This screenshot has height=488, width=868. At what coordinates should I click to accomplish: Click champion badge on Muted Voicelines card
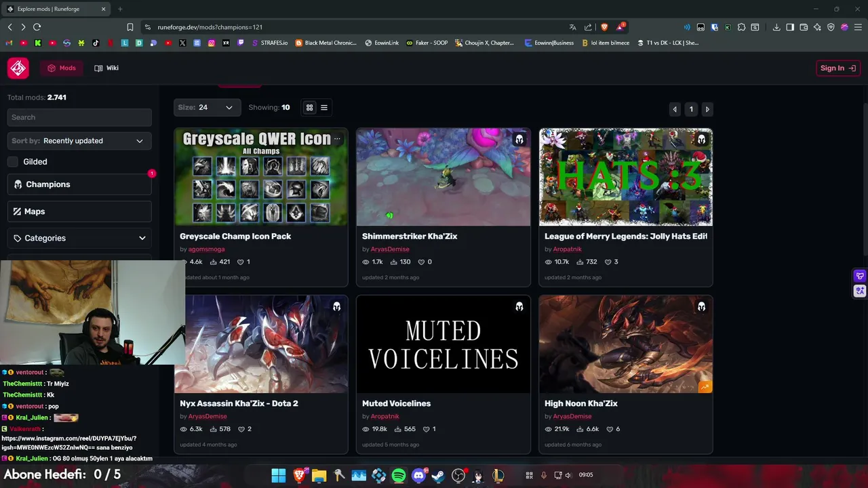click(x=519, y=307)
